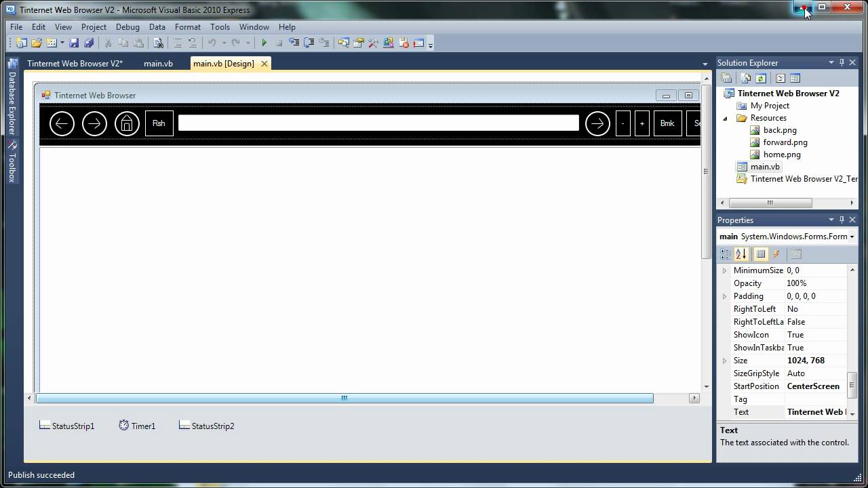The image size is (868, 488).
Task: Click View Code icon in Solution Explorer
Action: coord(781,78)
